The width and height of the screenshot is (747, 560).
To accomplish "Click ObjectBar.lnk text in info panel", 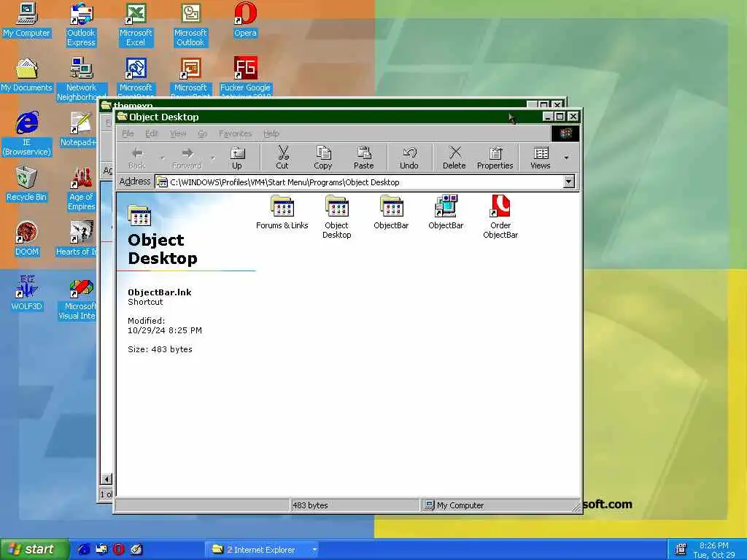I will click(160, 292).
